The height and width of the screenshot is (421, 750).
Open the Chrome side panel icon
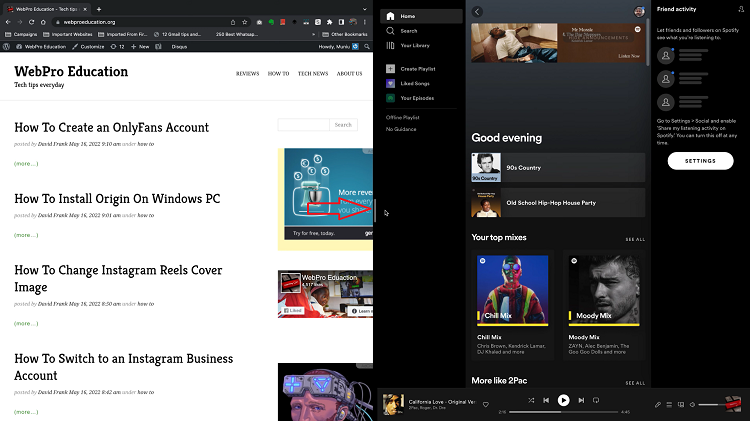coord(341,22)
